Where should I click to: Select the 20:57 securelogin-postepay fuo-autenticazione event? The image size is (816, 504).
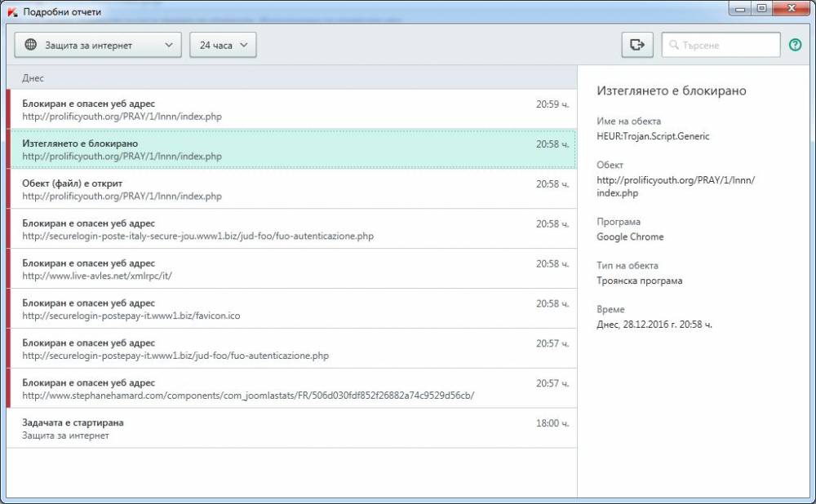pos(291,348)
